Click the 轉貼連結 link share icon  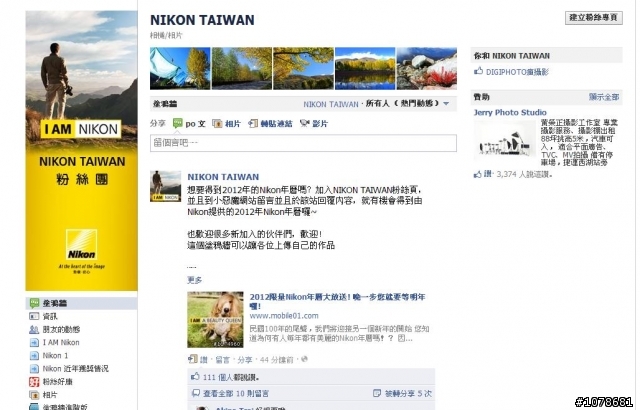coord(253,124)
